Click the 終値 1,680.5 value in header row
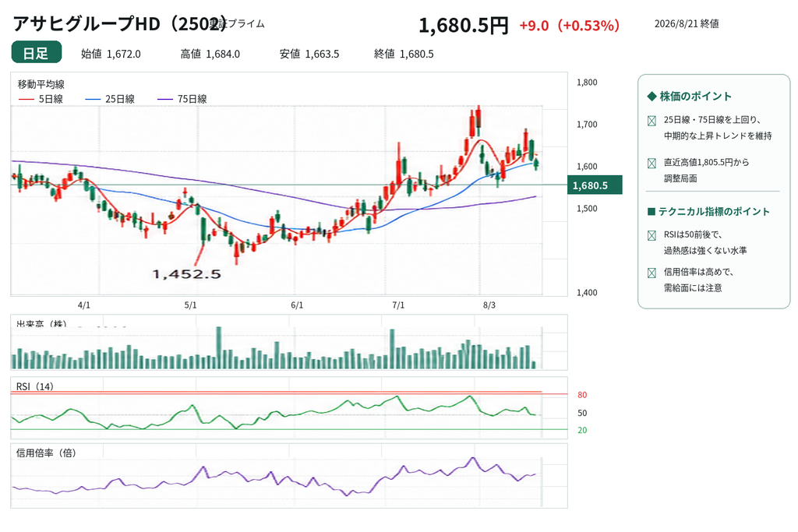798x532 pixels. coord(404,54)
